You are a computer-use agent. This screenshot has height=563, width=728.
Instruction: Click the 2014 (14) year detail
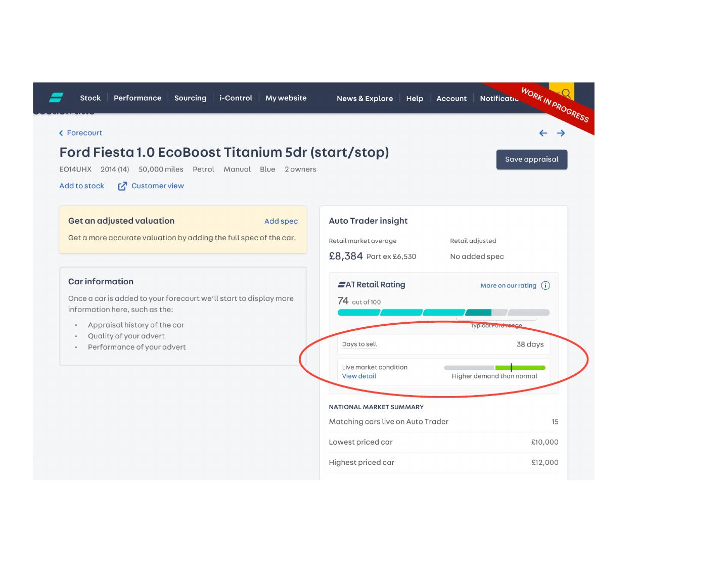[x=115, y=169]
